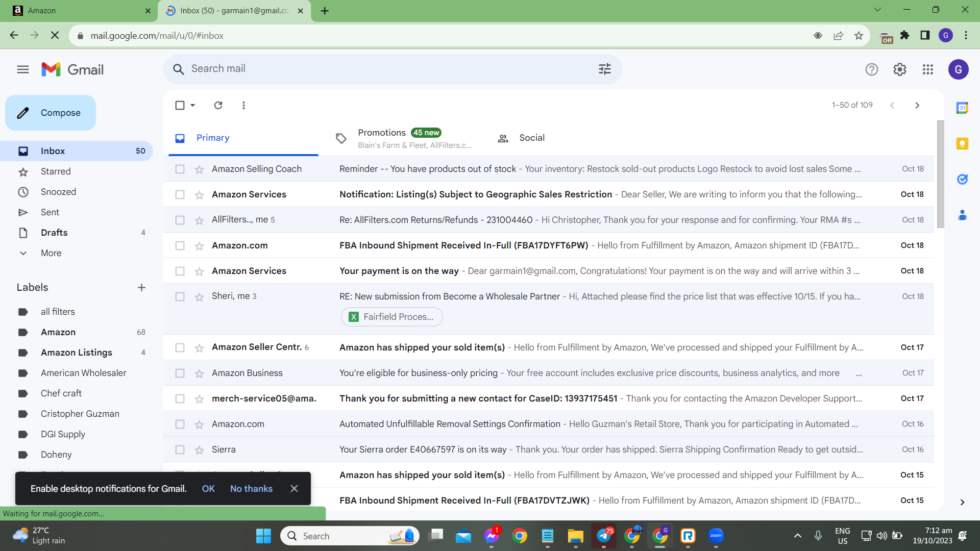Go to the next page of emails

(917, 105)
